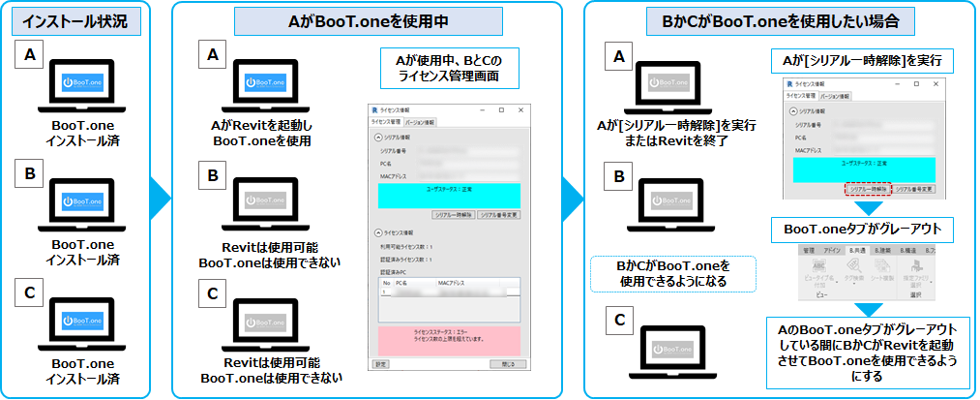The image size is (980, 400).
Task: Click laptop C icon under インストール状況
Action: [82, 325]
